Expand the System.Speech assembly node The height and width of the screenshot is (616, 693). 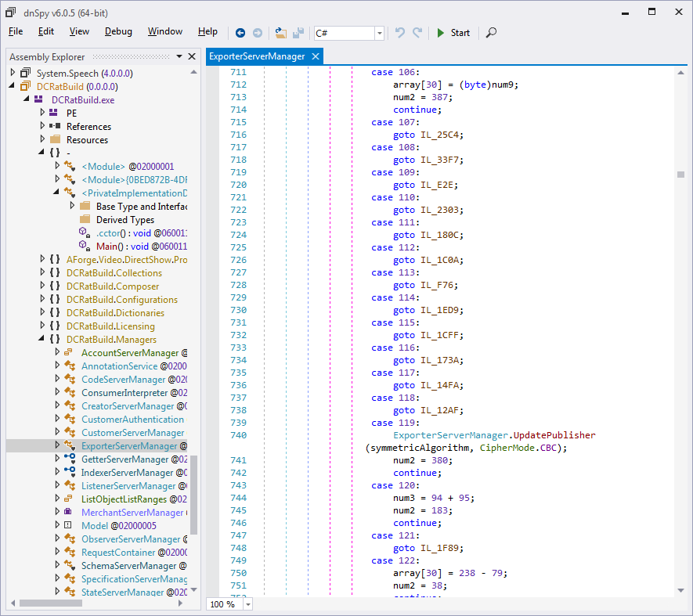[13, 73]
